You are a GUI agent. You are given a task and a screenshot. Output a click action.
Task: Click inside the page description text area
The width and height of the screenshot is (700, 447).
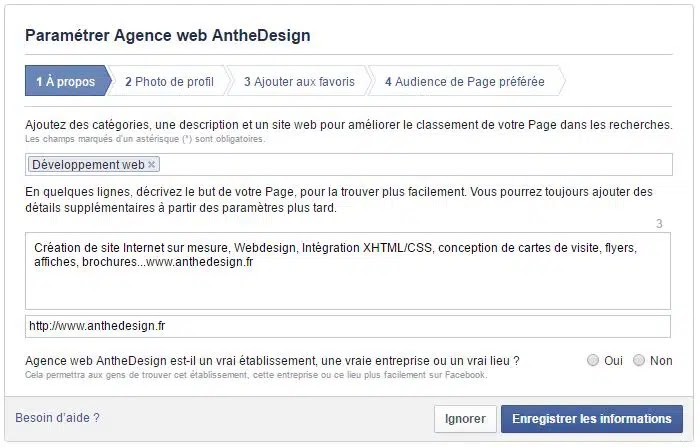click(348, 288)
